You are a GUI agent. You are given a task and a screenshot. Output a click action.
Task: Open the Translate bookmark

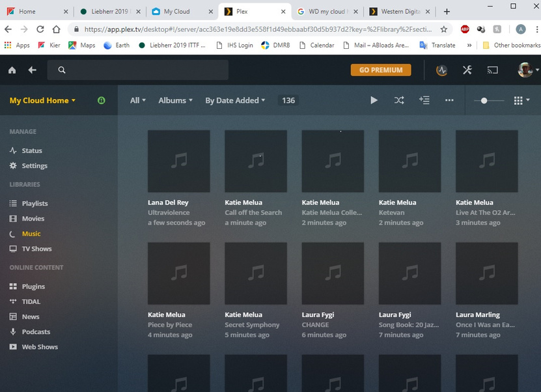[437, 45]
